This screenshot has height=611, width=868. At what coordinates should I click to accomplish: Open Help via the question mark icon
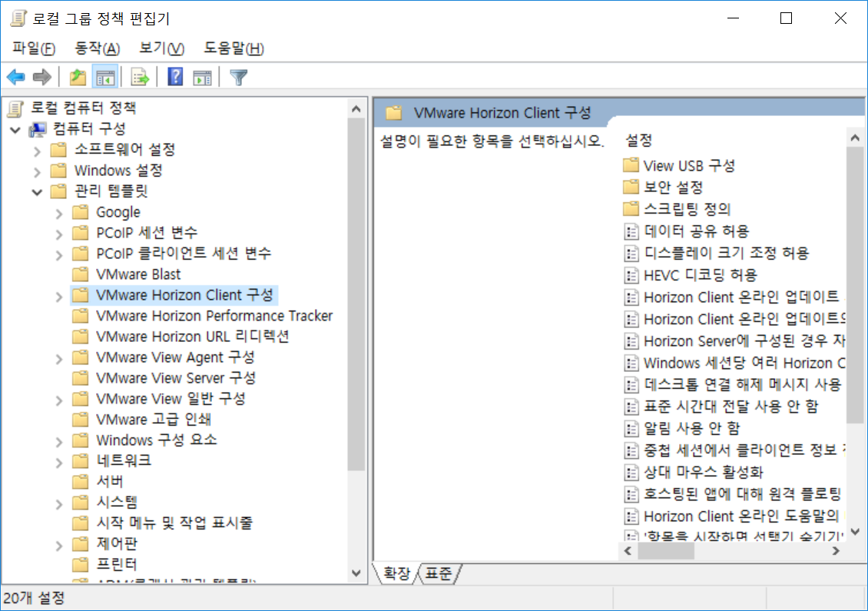[x=175, y=77]
